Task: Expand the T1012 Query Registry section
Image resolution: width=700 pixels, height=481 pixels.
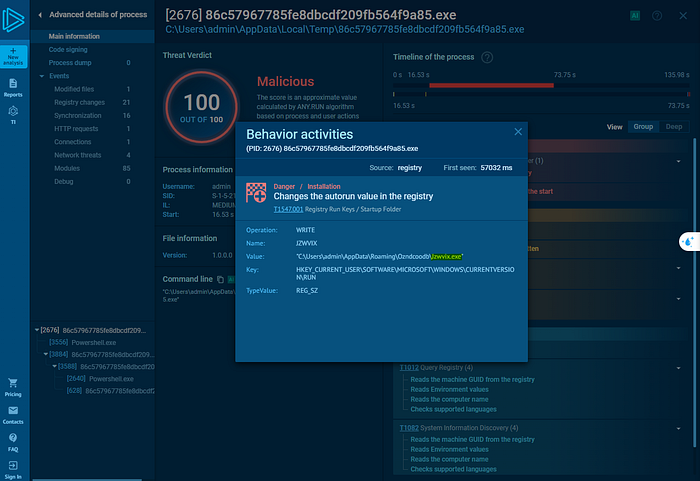Action: coord(678,368)
